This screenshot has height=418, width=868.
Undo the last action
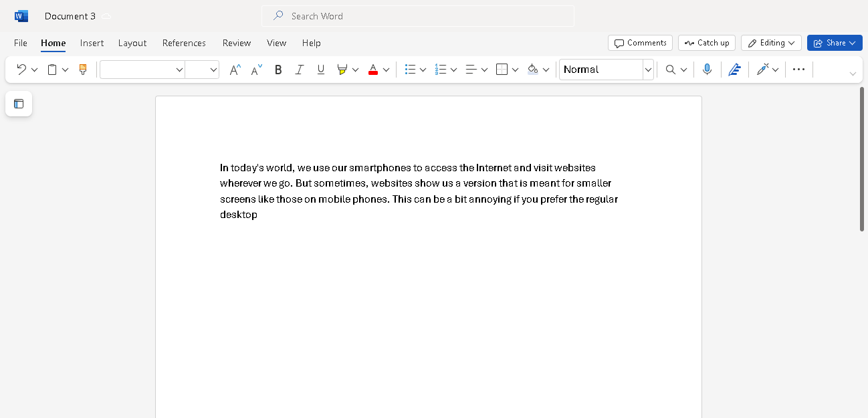pyautogui.click(x=22, y=69)
